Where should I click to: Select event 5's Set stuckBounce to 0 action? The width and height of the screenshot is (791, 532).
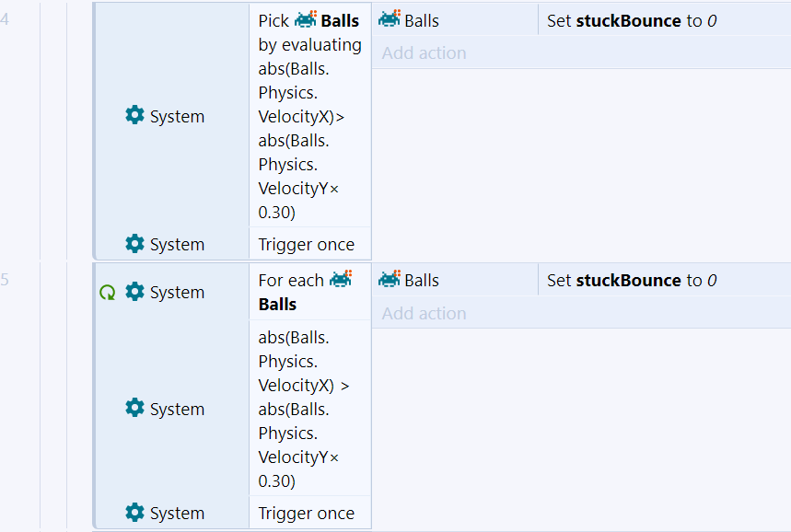point(631,281)
